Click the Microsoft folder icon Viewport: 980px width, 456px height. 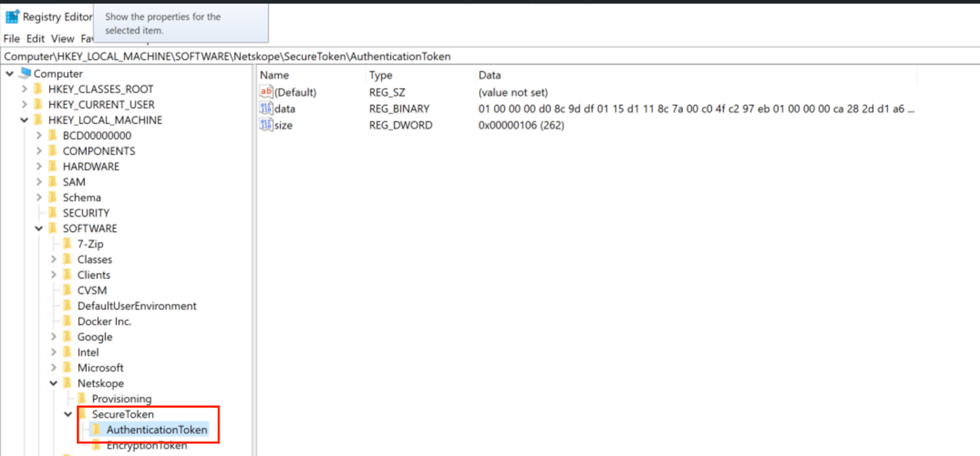click(68, 368)
